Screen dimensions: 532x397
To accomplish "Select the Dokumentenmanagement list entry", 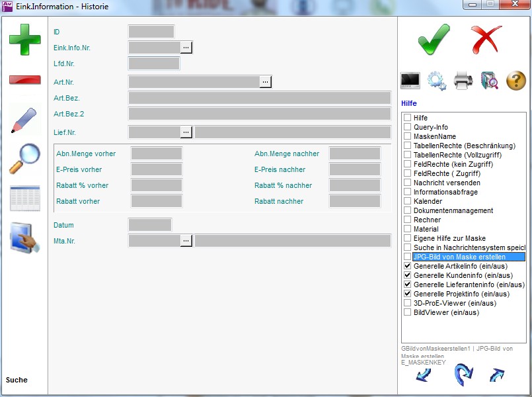I will pyautogui.click(x=453, y=210).
